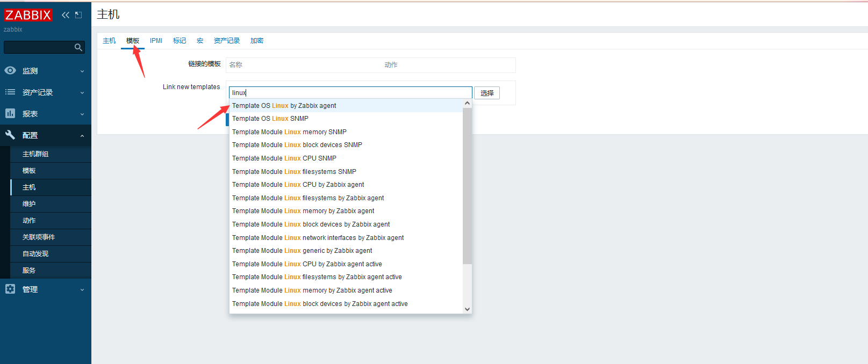This screenshot has height=364, width=868.
Task: Click the dropdown list scroll-up arrow
Action: (467, 103)
